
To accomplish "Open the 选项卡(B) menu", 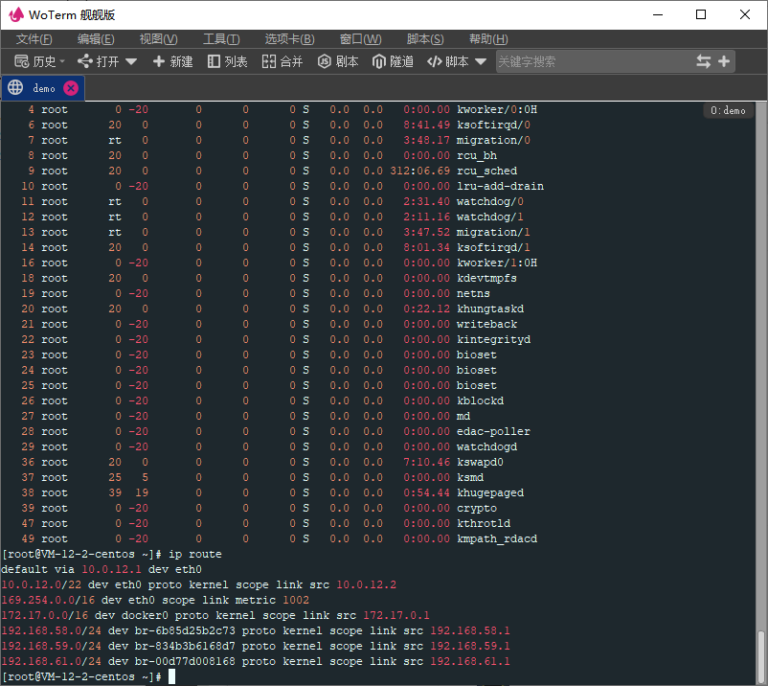I will [289, 39].
